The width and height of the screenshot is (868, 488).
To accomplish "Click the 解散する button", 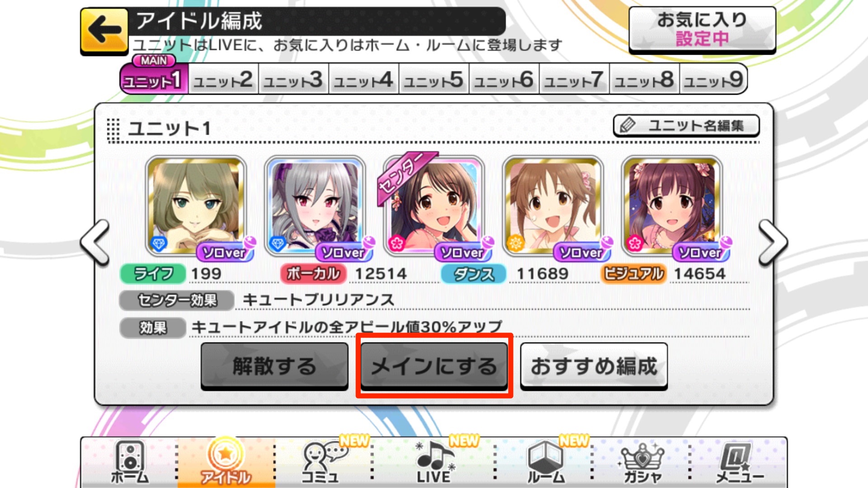I will pyautogui.click(x=274, y=366).
